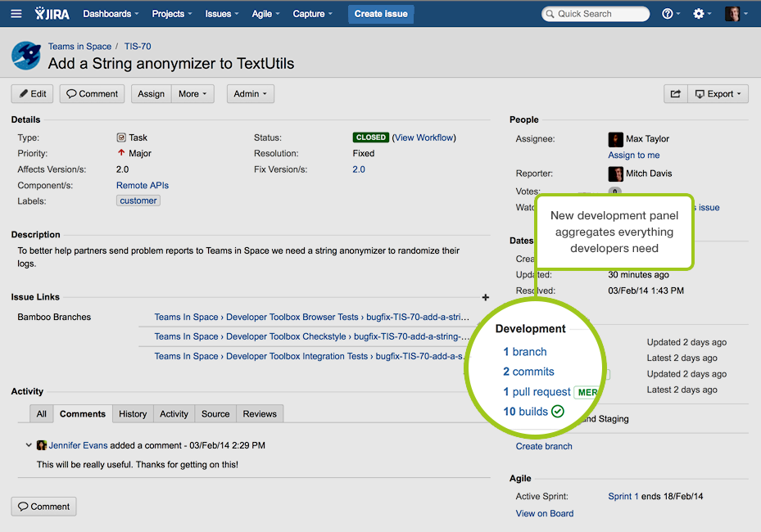The image size is (761, 532).
Task: Open the Sprint 1 link
Action: [623, 496]
